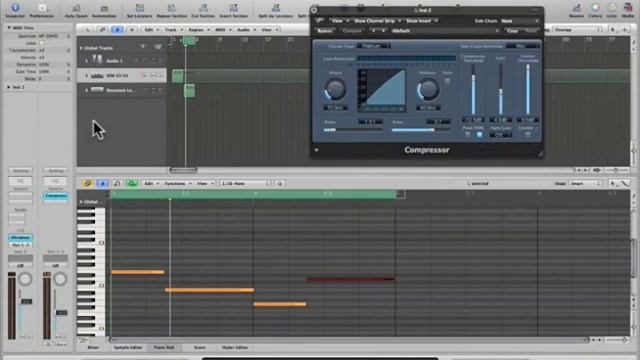The width and height of the screenshot is (640, 360).
Task: Open the Circuit Type dropdown in the Compressor
Action: (x=373, y=46)
